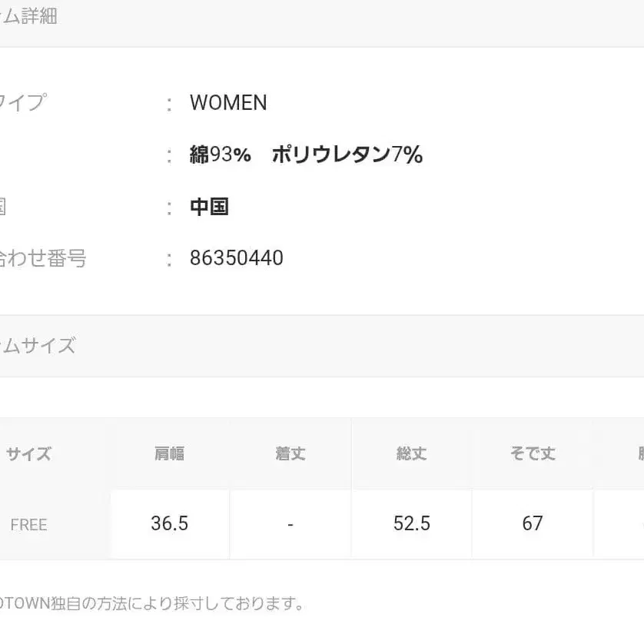Click the WOMEN type value
The height and width of the screenshot is (644, 644).
point(228,103)
